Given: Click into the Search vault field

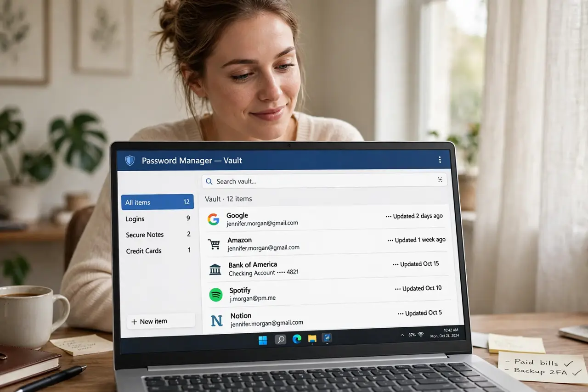Looking at the screenshot, I should 324,181.
